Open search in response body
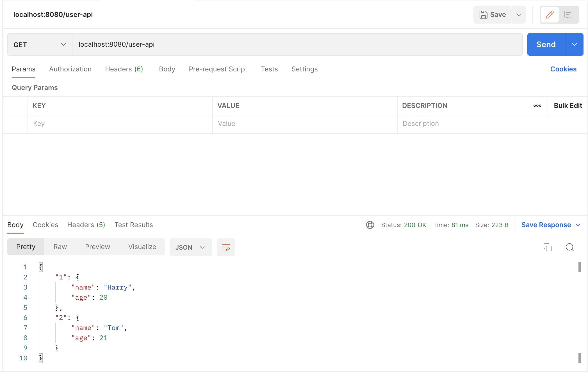Viewport: 588px width, 375px height. (x=570, y=247)
